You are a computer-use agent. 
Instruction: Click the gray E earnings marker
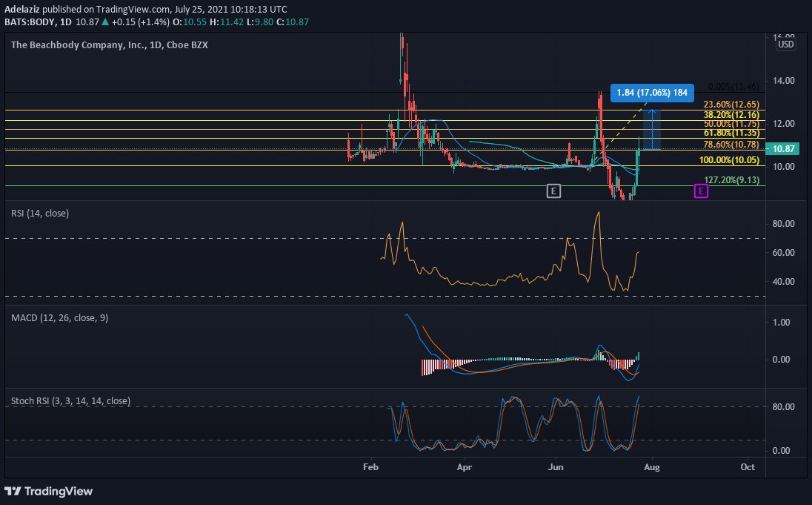(553, 191)
